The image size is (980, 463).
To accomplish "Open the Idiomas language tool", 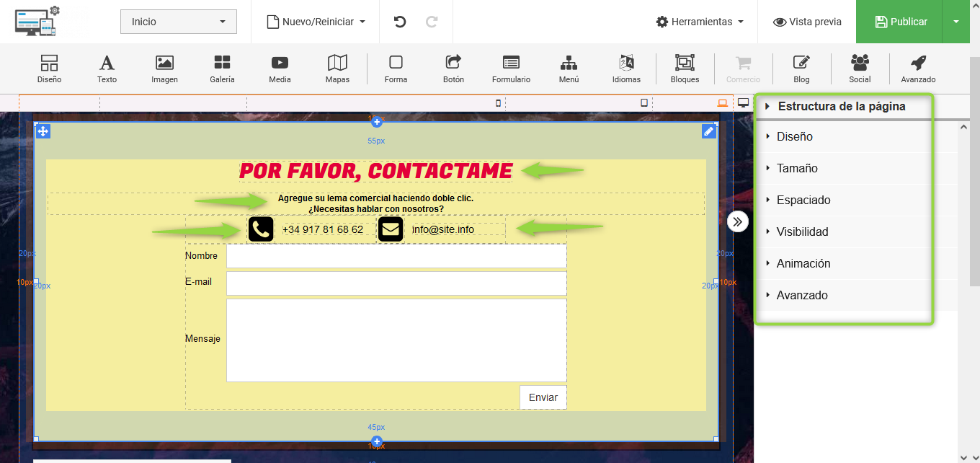I will coord(626,69).
